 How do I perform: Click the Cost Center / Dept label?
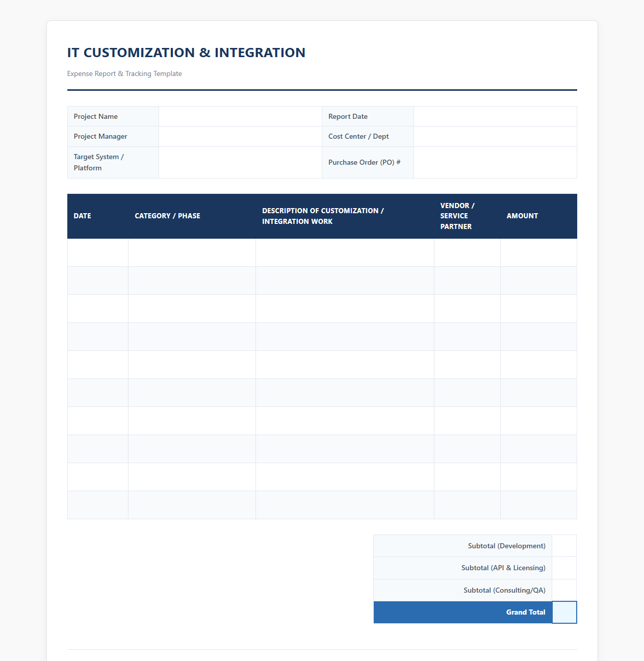(x=358, y=136)
